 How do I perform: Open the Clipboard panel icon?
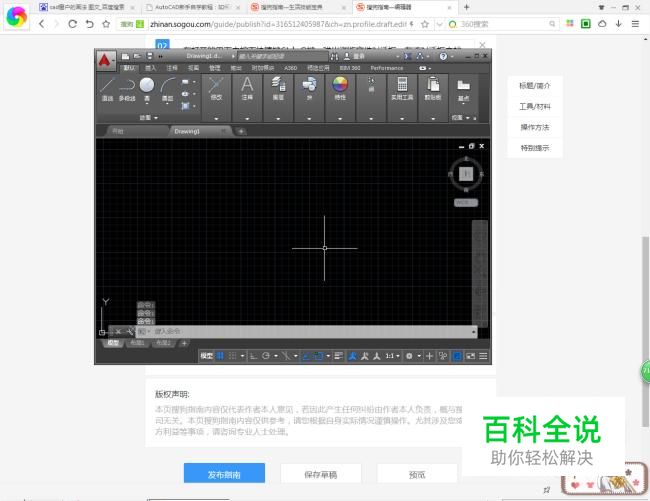[x=433, y=89]
